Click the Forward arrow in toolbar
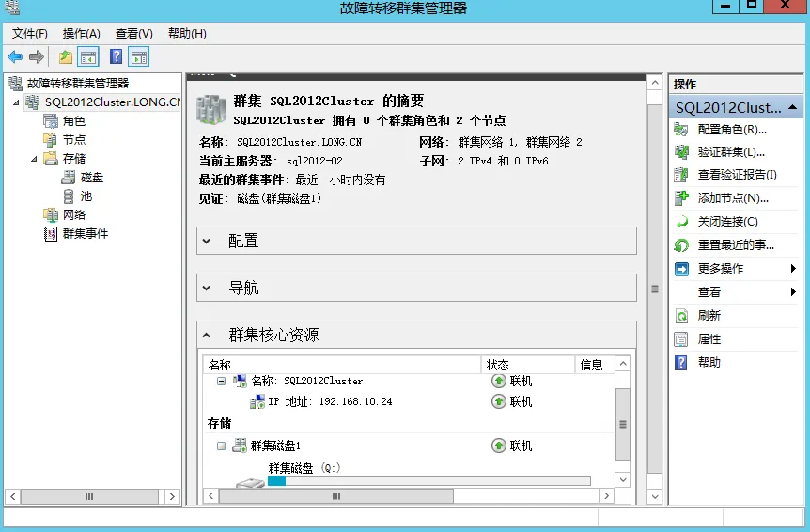Image resolution: width=810 pixels, height=532 pixels. tap(36, 56)
